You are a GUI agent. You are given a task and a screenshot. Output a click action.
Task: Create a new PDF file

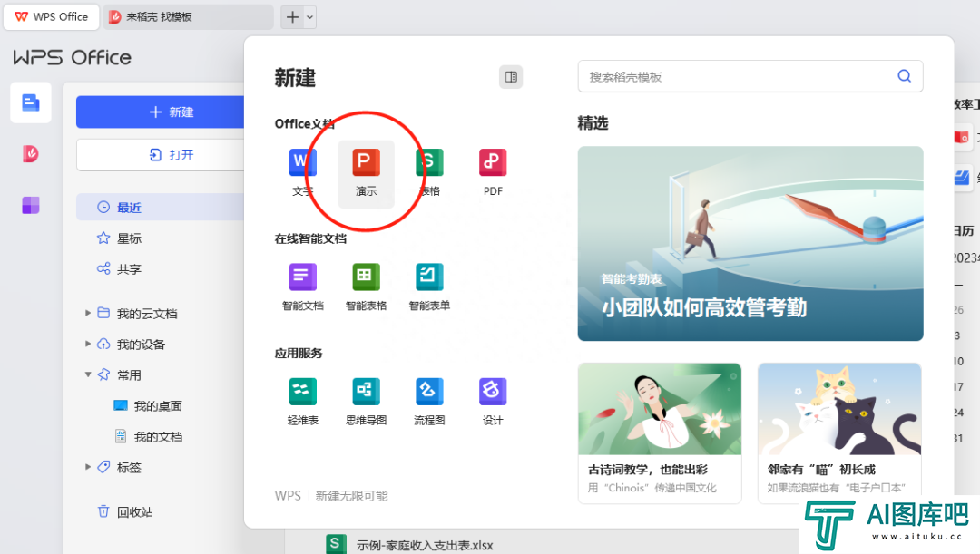(x=493, y=172)
